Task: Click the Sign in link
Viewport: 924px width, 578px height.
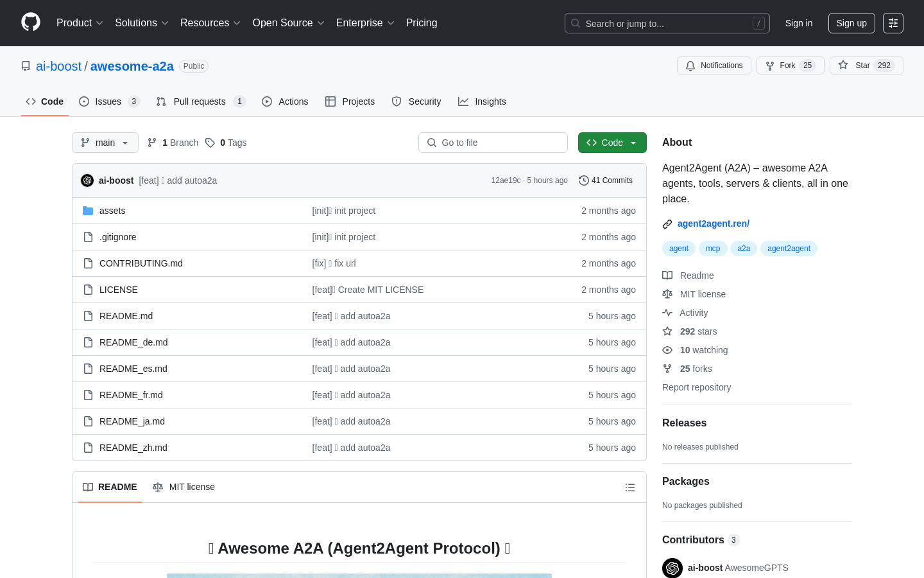Action: [799, 23]
